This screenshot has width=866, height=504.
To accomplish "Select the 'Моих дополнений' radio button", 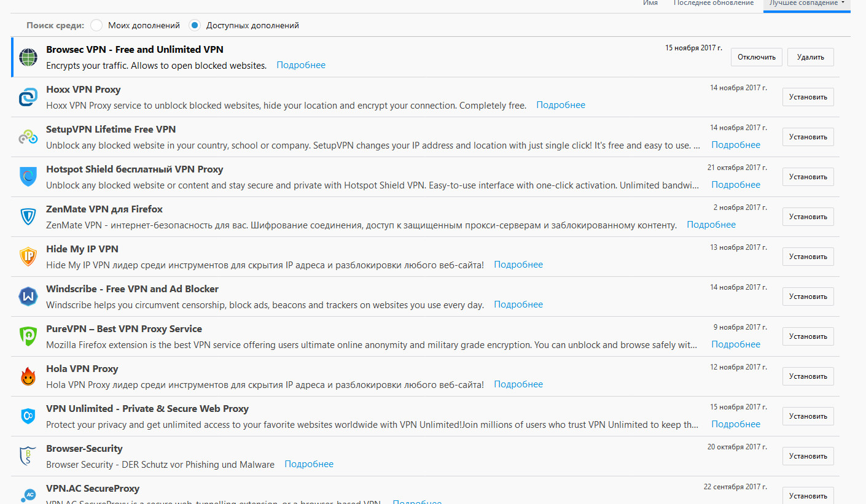I will [96, 25].
